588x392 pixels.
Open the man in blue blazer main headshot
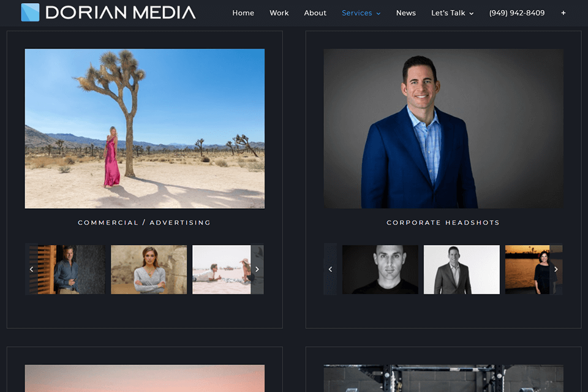[443, 128]
